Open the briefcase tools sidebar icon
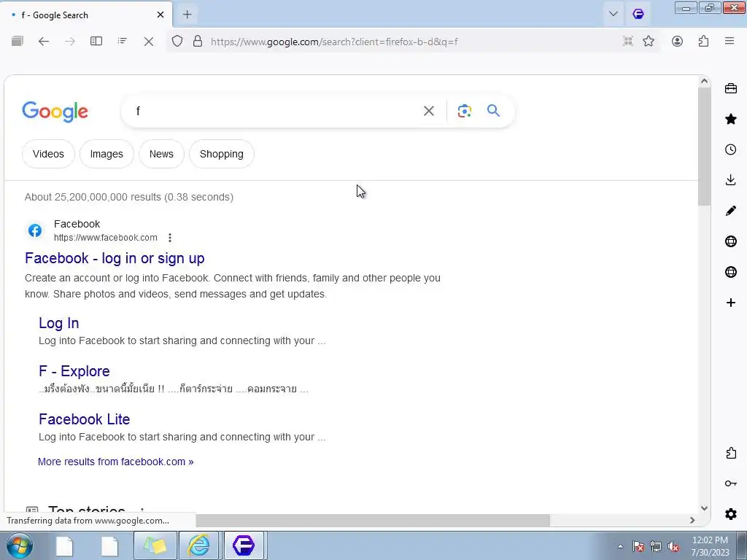The height and width of the screenshot is (560, 747). click(x=731, y=88)
